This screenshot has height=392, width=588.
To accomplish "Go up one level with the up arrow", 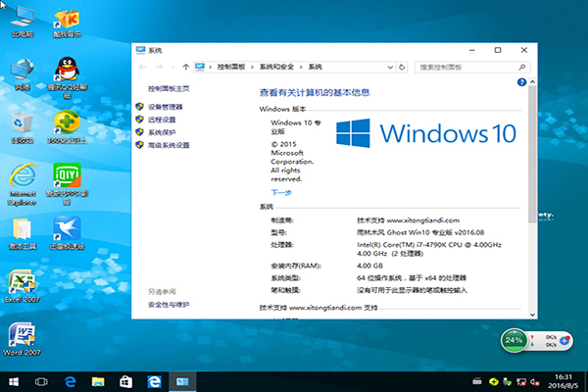I will [x=185, y=68].
